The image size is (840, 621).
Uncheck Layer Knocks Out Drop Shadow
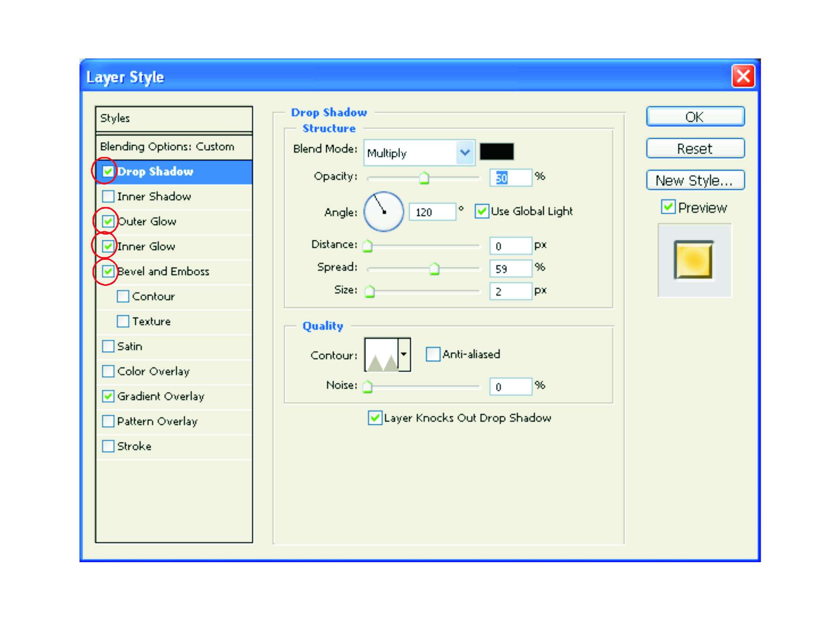tap(374, 418)
